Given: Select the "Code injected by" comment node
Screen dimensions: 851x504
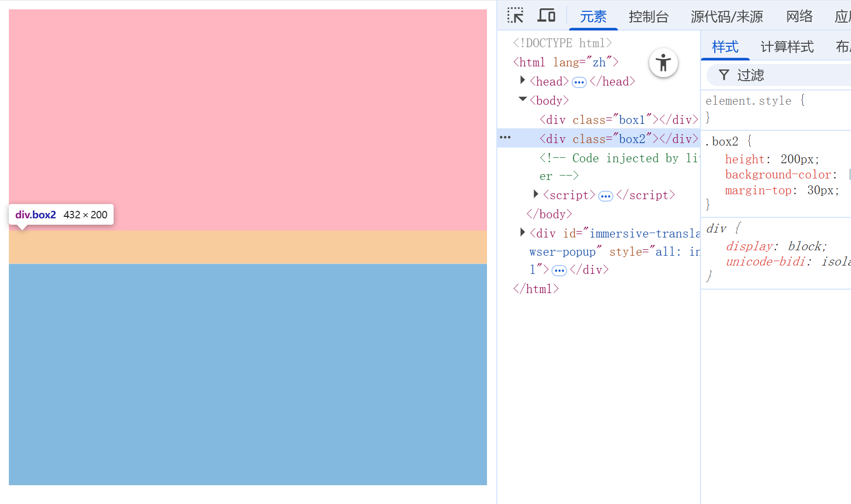Looking at the screenshot, I should tap(619, 167).
